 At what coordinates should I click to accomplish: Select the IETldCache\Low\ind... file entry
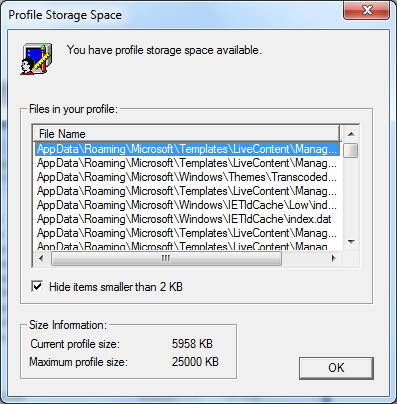click(187, 205)
